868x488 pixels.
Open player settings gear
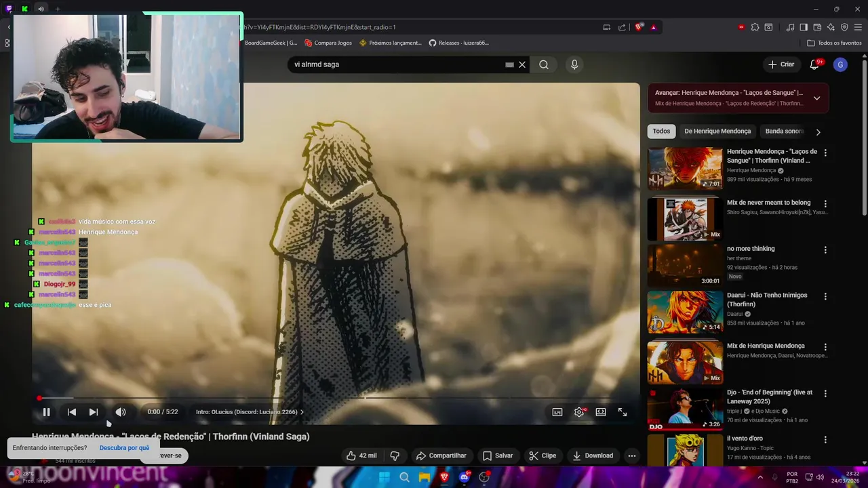579,412
